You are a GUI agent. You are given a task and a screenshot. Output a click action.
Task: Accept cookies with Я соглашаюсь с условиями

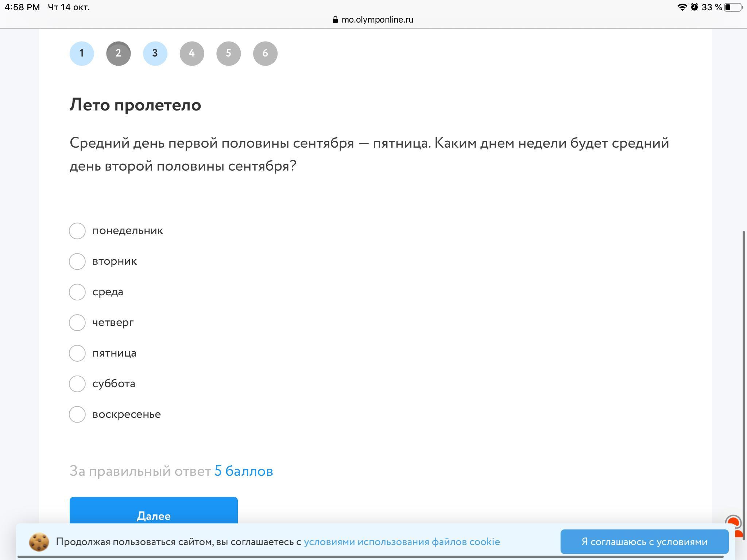click(x=644, y=542)
